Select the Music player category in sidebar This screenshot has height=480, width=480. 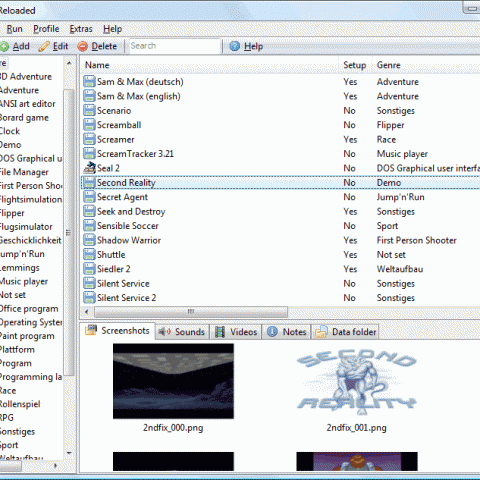click(24, 281)
